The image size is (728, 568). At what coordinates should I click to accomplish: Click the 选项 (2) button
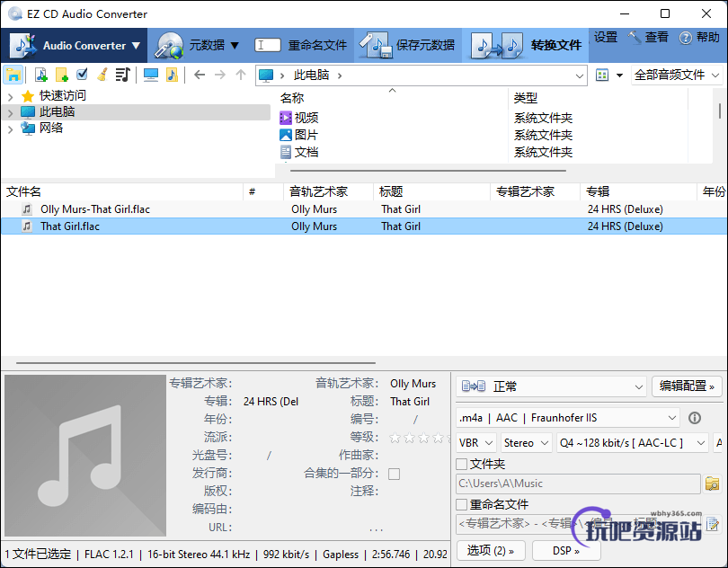[491, 551]
